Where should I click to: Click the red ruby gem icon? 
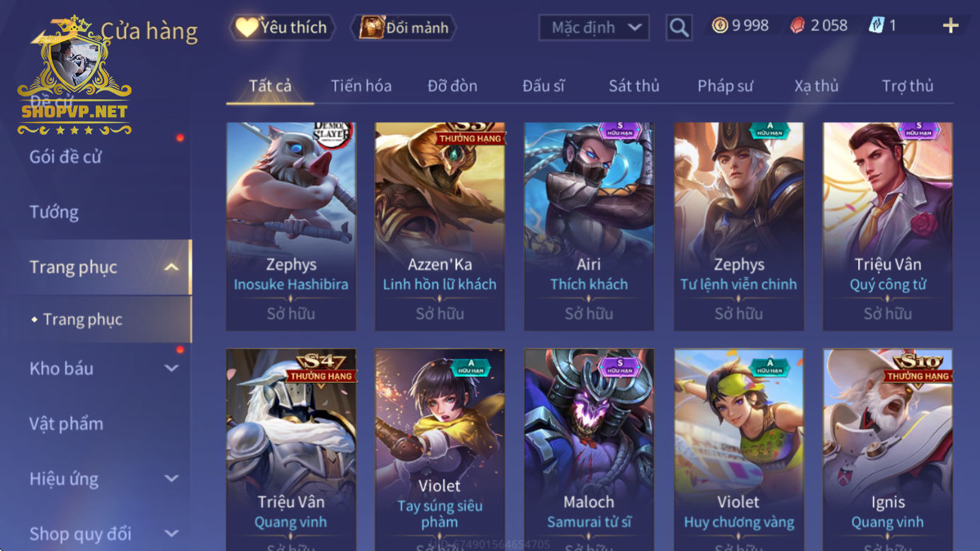click(798, 26)
